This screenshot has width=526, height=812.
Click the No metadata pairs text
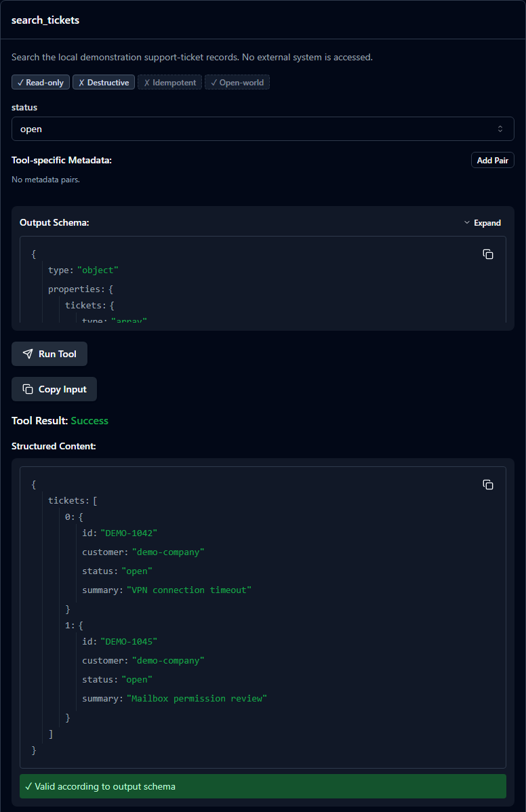[x=45, y=180]
